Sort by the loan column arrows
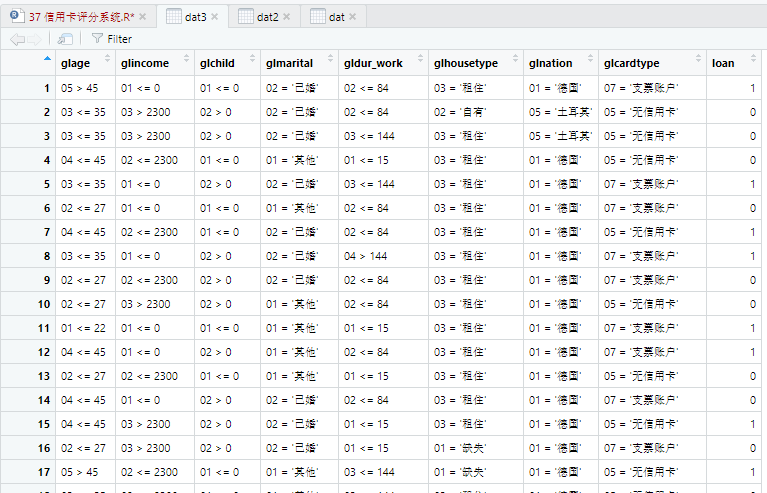 click(x=753, y=59)
